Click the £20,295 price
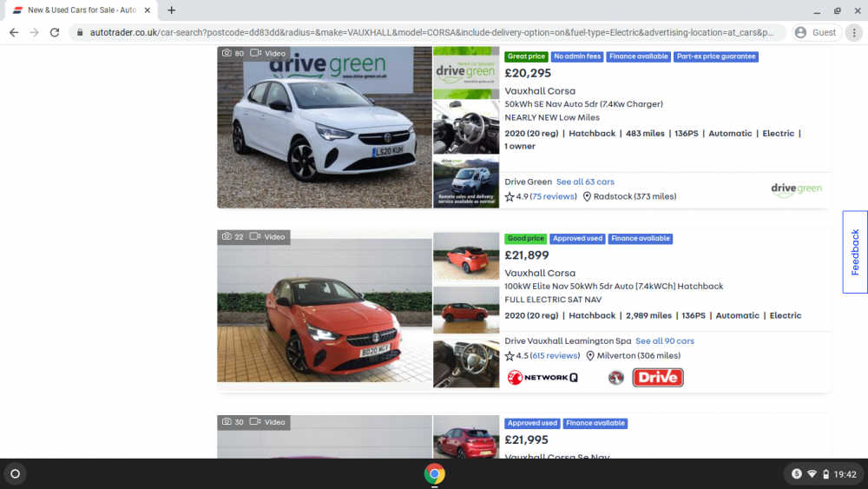This screenshot has height=489, width=868. [528, 73]
